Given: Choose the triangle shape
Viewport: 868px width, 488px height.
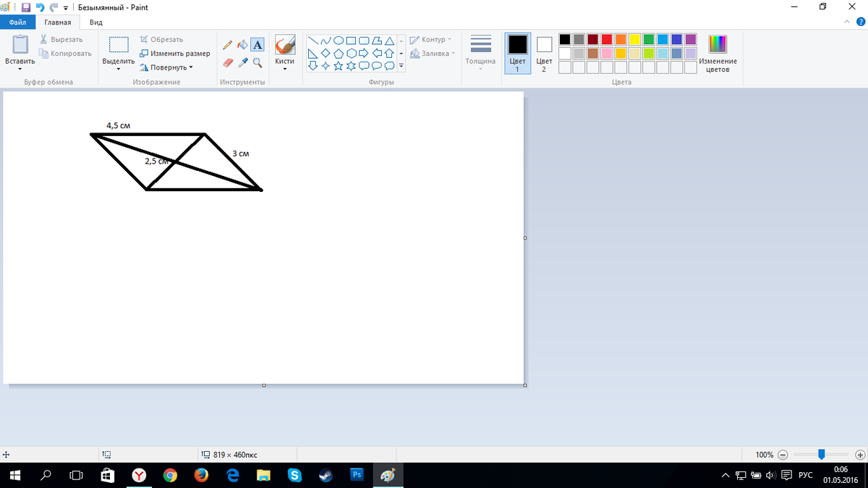Looking at the screenshot, I should (389, 41).
